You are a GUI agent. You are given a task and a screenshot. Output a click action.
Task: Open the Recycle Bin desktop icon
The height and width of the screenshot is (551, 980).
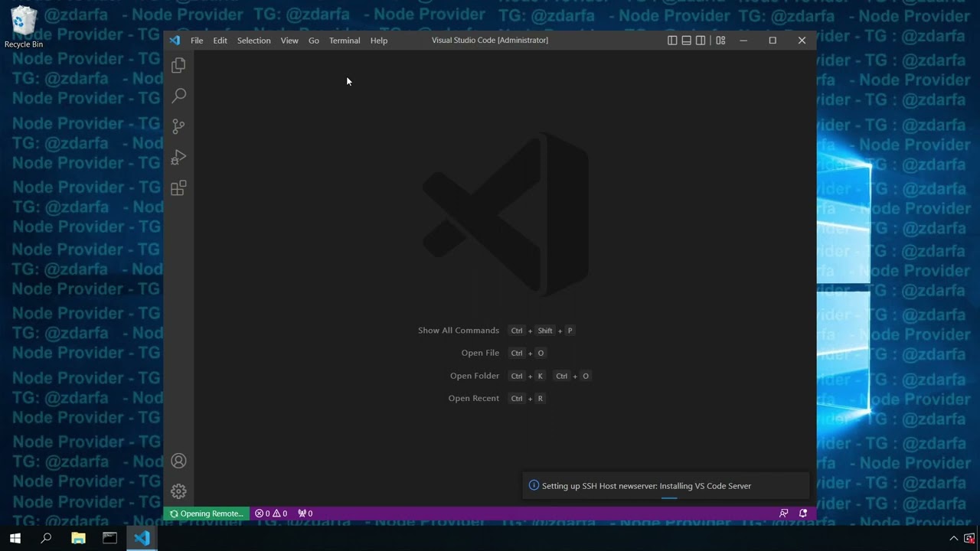pos(24,28)
